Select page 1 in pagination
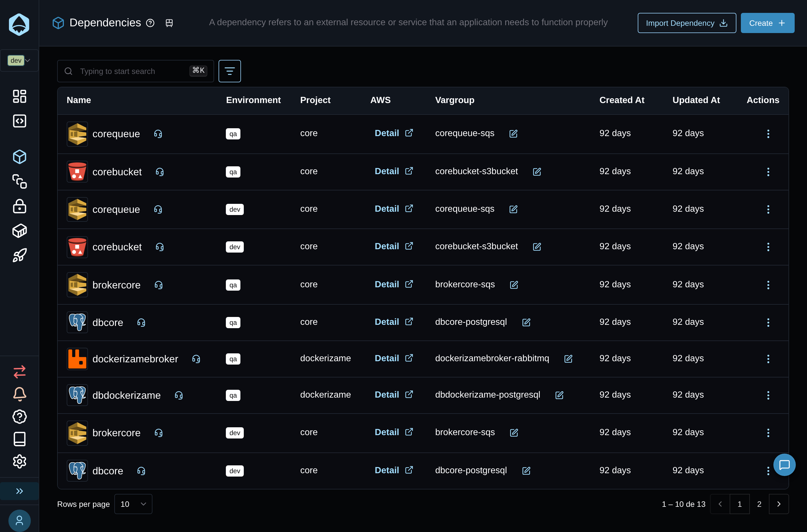 pyautogui.click(x=739, y=504)
